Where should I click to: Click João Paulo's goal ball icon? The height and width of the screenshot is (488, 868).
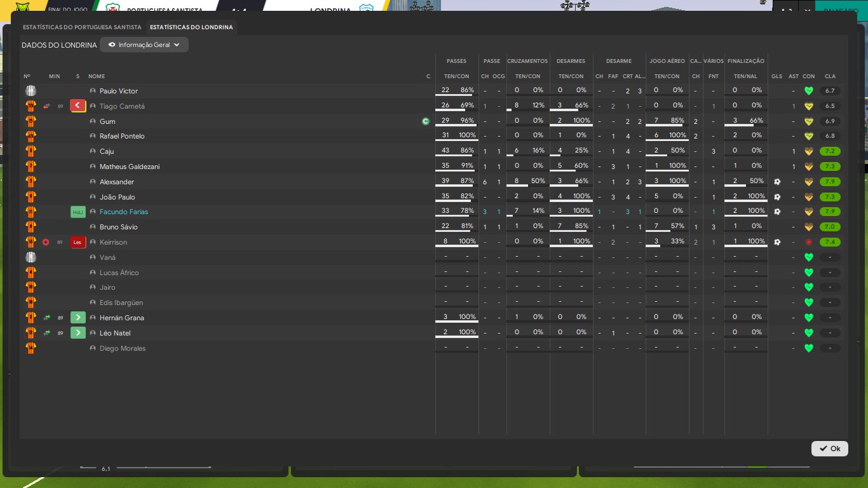(777, 197)
